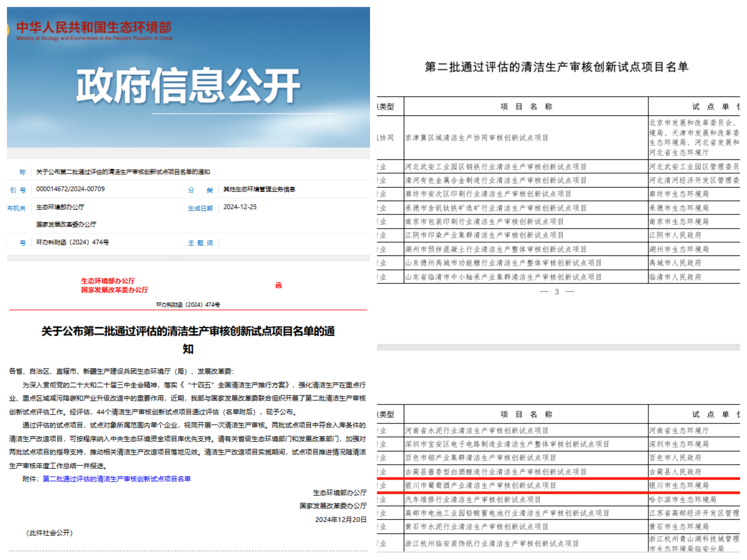The image size is (747, 560).
Task: Click the pilot unit cell 河南省生态环境厅
Action: point(679,431)
